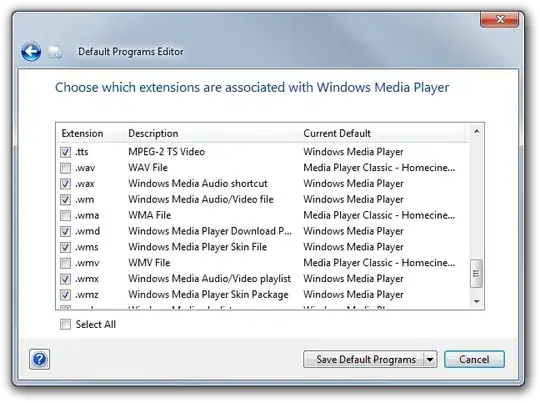The height and width of the screenshot is (403, 540).
Task: Check the .wav extension checkbox
Action: (65, 168)
